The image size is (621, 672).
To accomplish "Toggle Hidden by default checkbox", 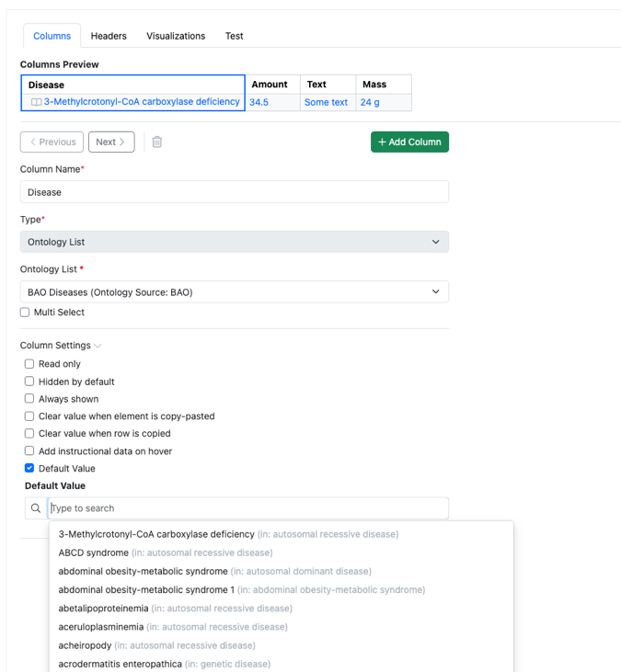I will (x=29, y=382).
